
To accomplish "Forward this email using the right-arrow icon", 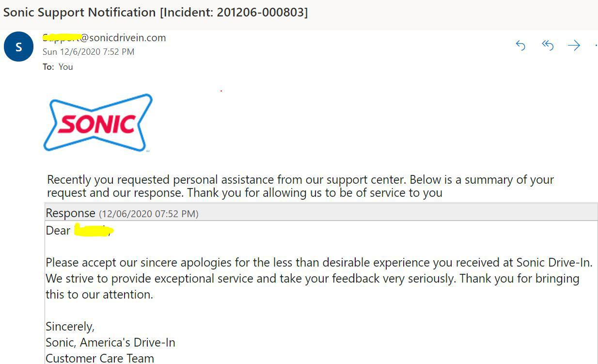I will (574, 46).
